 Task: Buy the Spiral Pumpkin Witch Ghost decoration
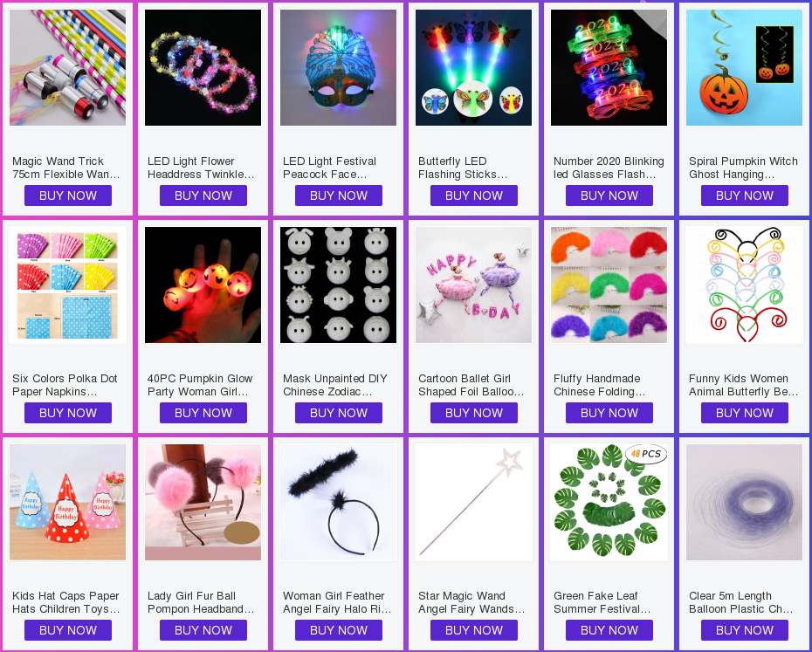(x=745, y=196)
